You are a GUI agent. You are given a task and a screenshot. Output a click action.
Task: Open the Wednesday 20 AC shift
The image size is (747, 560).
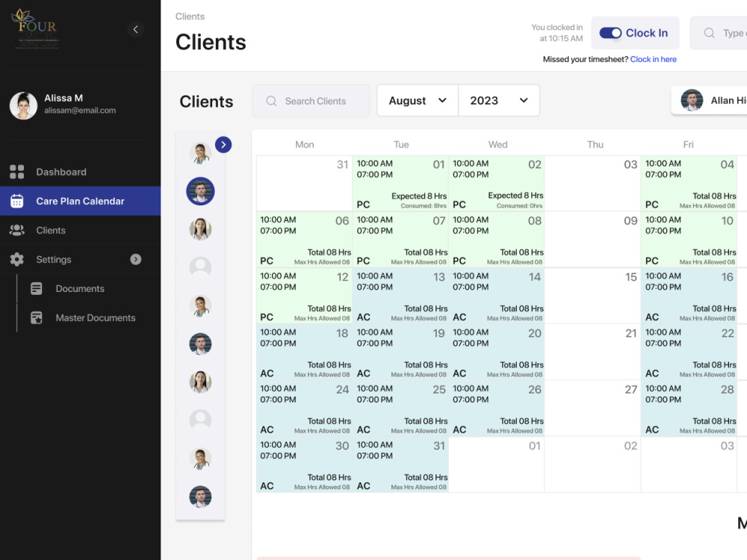point(497,352)
